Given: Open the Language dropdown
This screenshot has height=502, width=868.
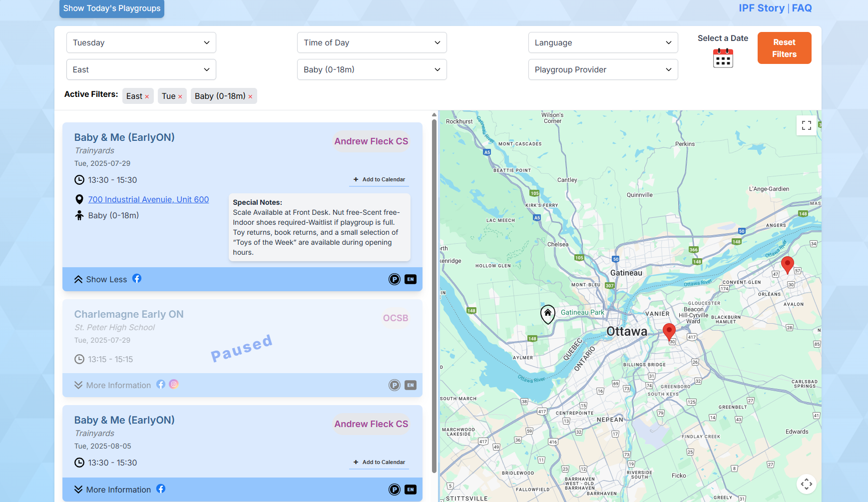Looking at the screenshot, I should [603, 42].
